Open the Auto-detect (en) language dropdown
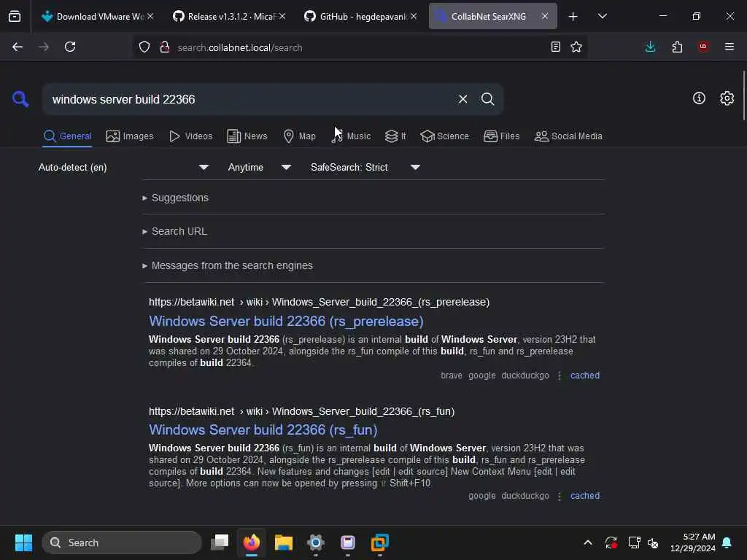The height and width of the screenshot is (560, 747). coord(123,167)
